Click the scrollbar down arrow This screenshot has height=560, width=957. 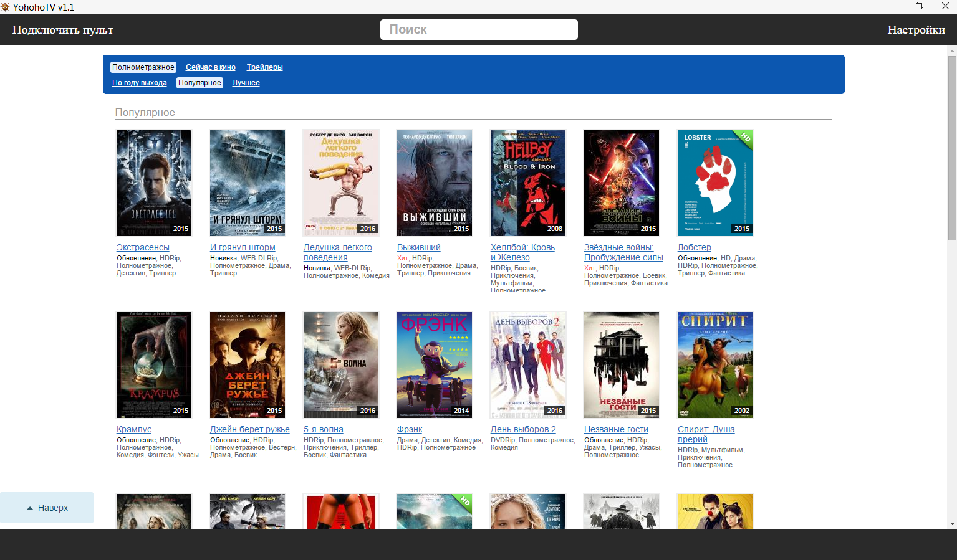pyautogui.click(x=952, y=524)
